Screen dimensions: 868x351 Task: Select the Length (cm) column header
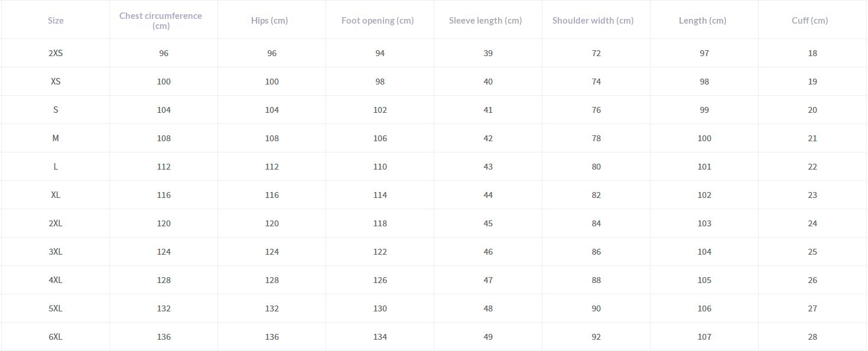coord(703,21)
